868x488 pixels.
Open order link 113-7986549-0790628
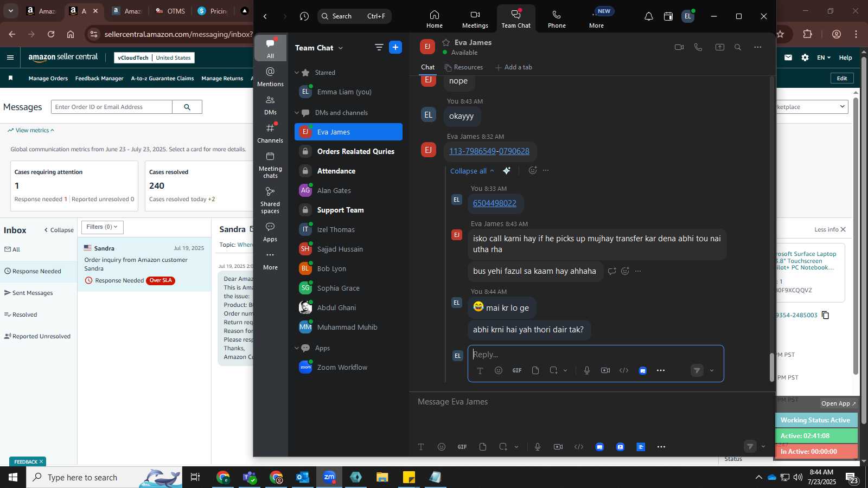(489, 151)
